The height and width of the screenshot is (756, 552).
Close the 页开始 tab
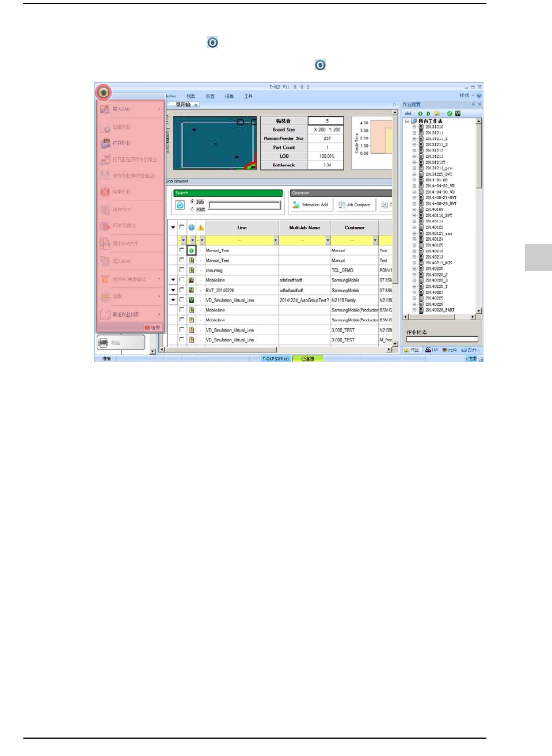(196, 105)
